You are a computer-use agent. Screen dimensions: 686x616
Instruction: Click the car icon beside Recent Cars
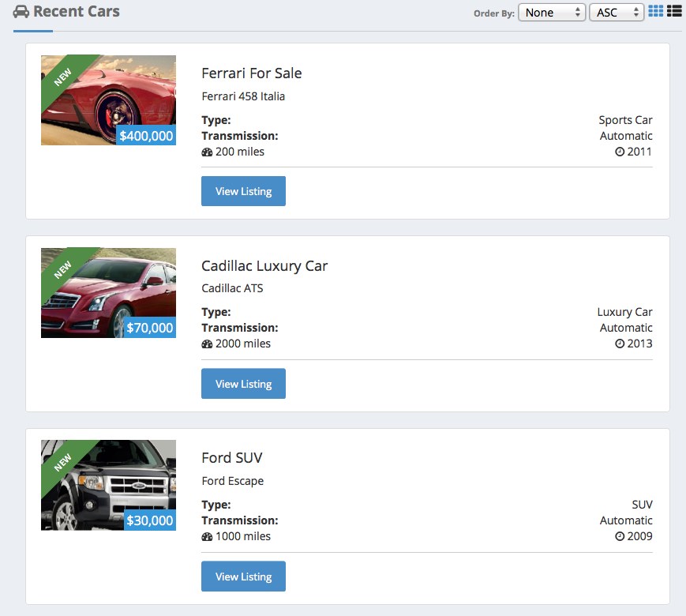[x=21, y=12]
